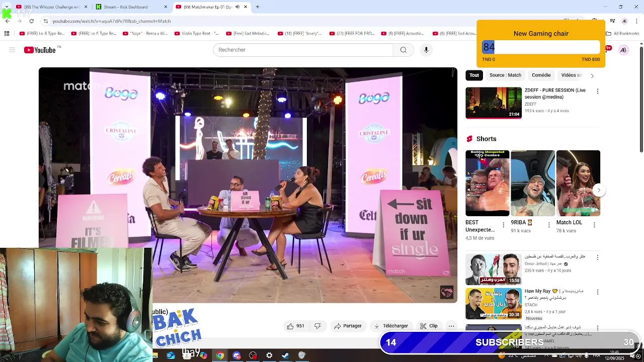Open the YouTube guide hamburger menu
This screenshot has width=644, height=362.
point(12,50)
